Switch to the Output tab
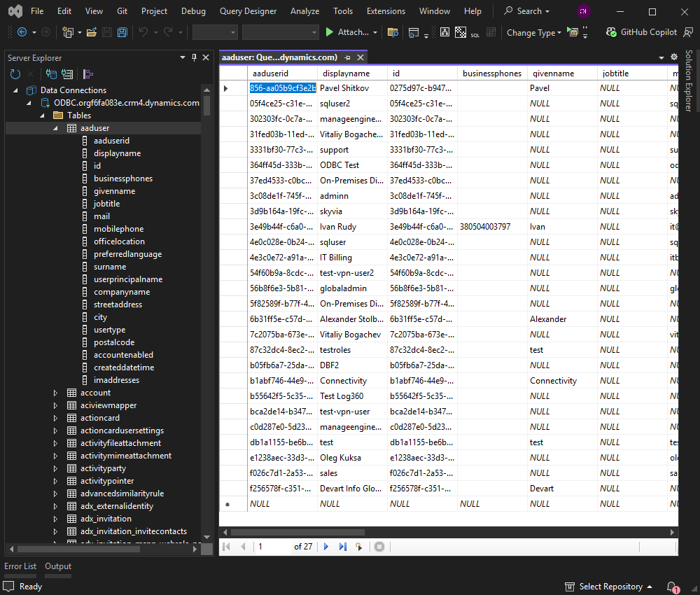The height and width of the screenshot is (595, 700). (x=58, y=566)
